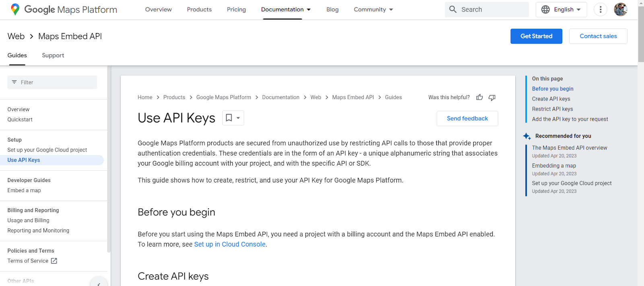The image size is (644, 286).
Task: Click Web in the page breadcrumb
Action: pos(316,97)
